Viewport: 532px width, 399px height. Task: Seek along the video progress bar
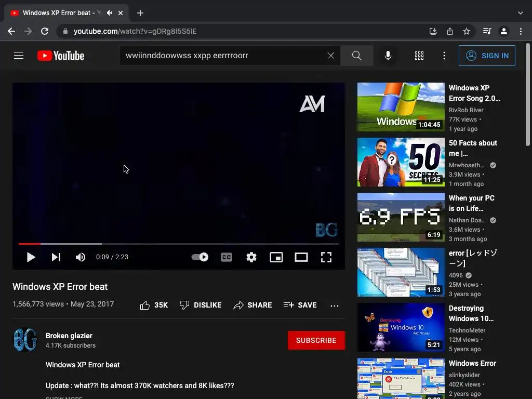click(179, 244)
